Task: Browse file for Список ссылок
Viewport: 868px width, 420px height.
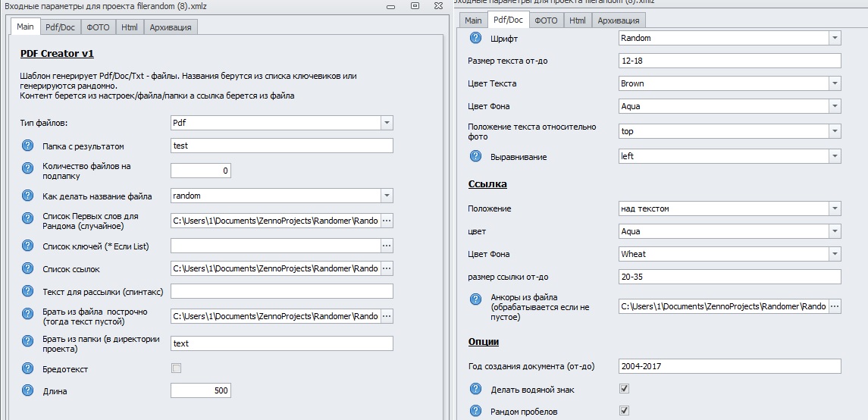Action: click(387, 268)
